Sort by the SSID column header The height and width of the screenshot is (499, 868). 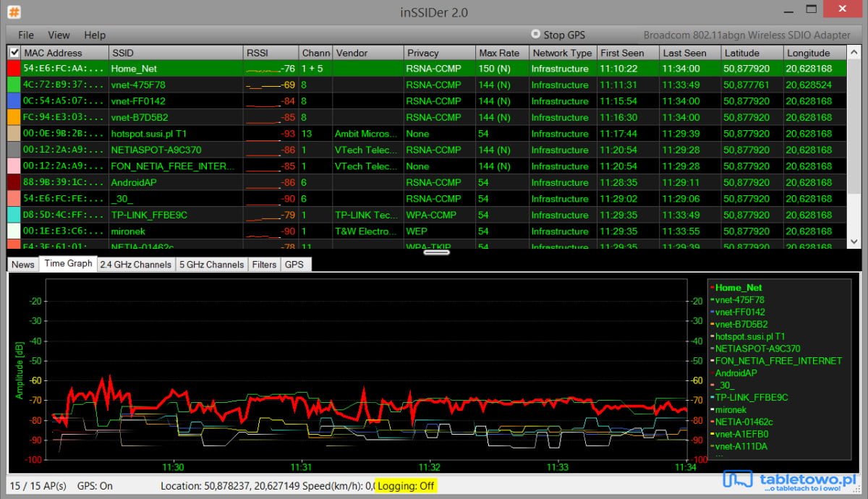pos(176,53)
